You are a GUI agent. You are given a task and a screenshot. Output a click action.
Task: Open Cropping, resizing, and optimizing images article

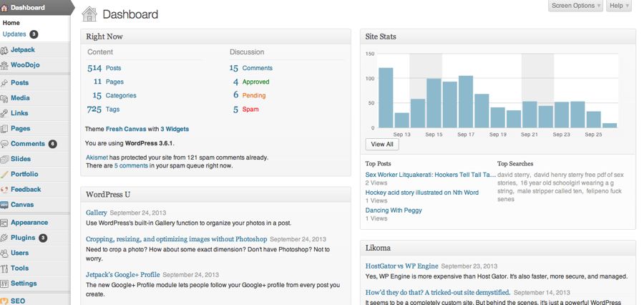(177, 239)
